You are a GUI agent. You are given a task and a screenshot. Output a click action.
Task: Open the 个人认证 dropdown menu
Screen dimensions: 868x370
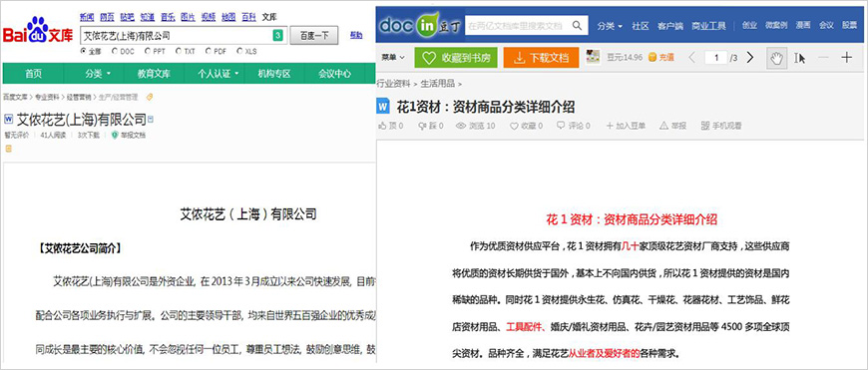(218, 74)
